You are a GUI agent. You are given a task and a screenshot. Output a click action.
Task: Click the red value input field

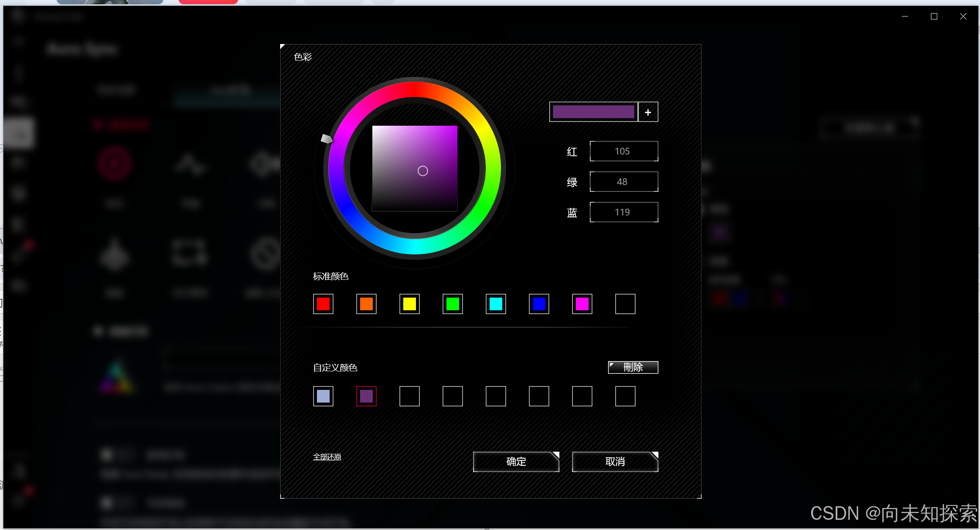(x=624, y=151)
